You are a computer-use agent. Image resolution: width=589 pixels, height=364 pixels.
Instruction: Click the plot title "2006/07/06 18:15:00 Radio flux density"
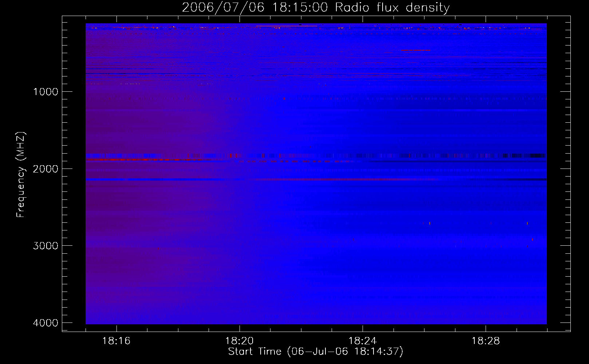tap(316, 8)
